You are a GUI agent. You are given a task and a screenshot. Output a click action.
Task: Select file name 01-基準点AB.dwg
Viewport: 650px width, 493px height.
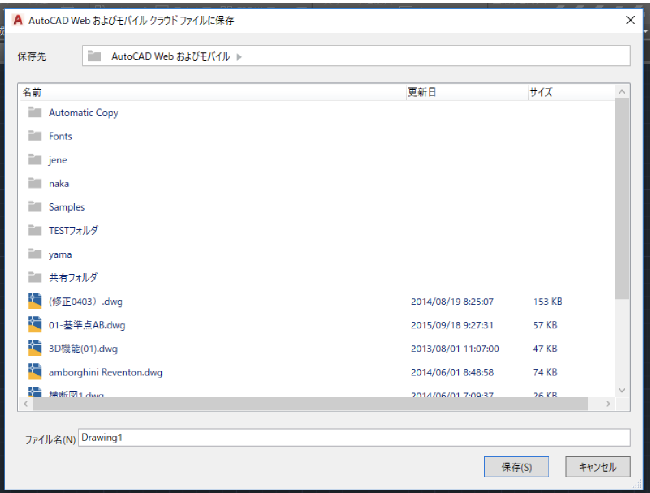click(87, 325)
